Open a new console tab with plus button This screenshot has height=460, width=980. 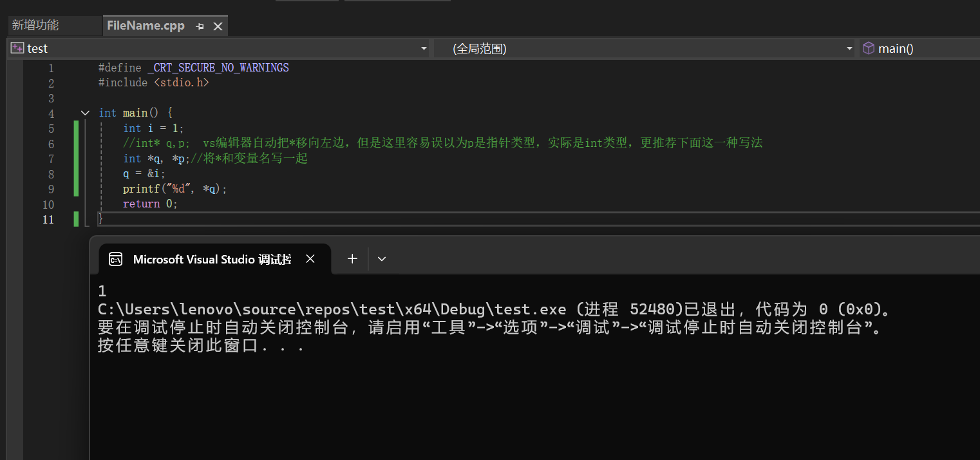[x=352, y=258]
